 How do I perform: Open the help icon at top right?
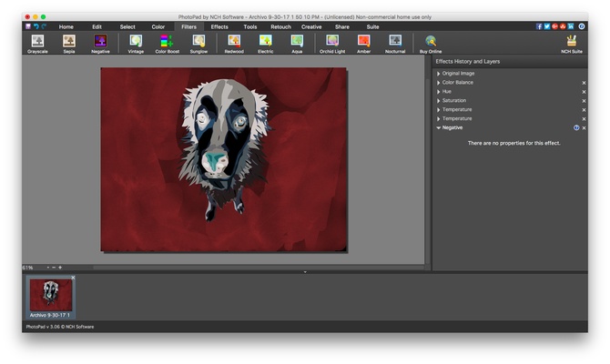(x=582, y=26)
